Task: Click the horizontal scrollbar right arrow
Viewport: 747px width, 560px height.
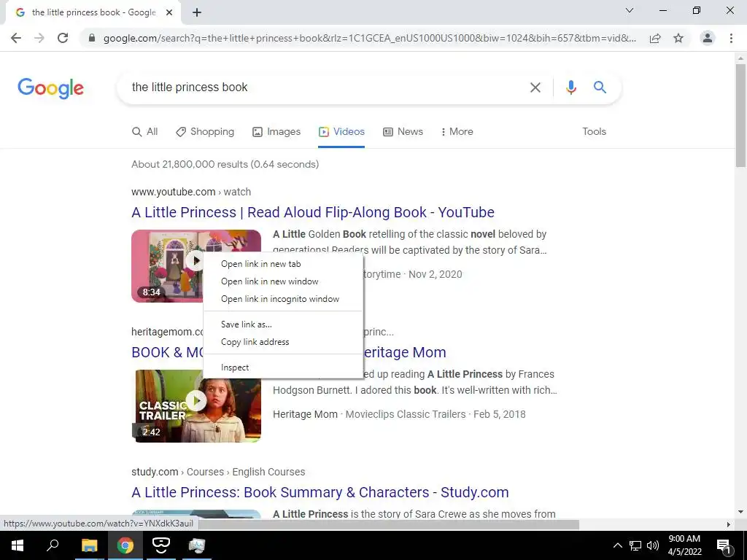Action: coord(729,524)
